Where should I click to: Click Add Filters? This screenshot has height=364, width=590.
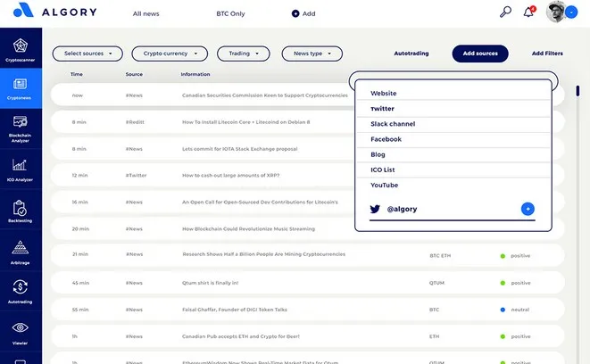tap(547, 54)
